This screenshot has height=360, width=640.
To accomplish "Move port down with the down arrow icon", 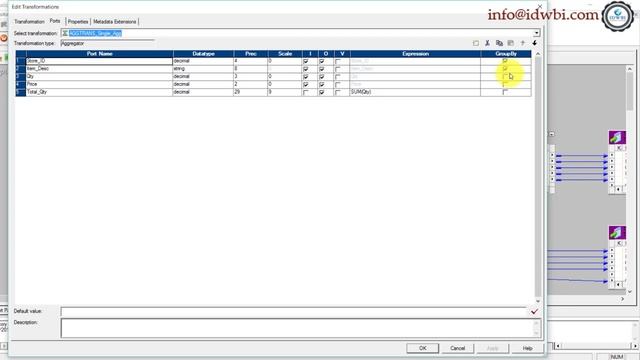I will click(534, 43).
